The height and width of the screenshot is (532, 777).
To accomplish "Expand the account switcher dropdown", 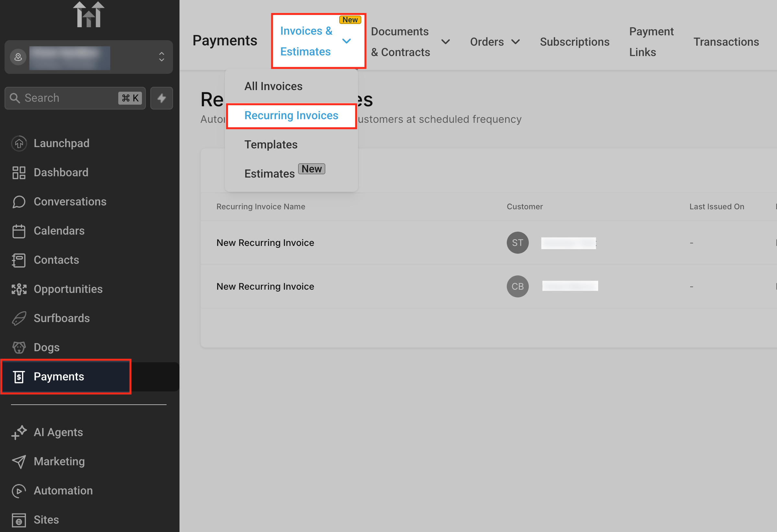I will pyautogui.click(x=161, y=57).
